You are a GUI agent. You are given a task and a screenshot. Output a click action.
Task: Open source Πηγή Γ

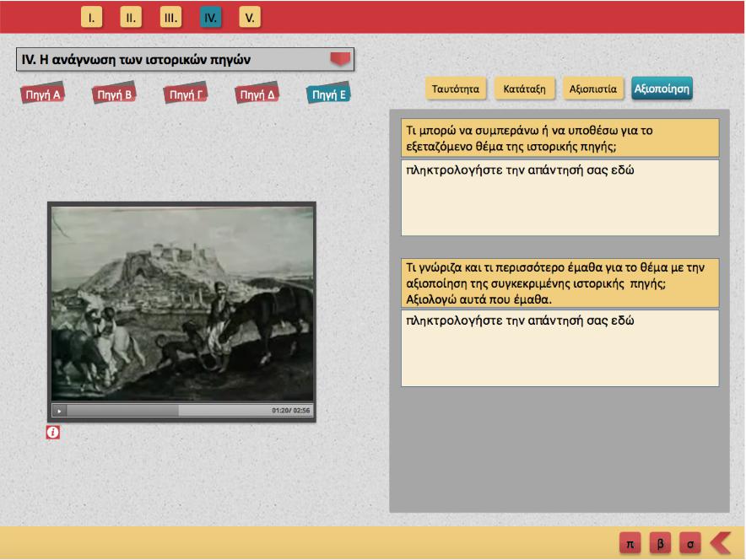pos(186,94)
